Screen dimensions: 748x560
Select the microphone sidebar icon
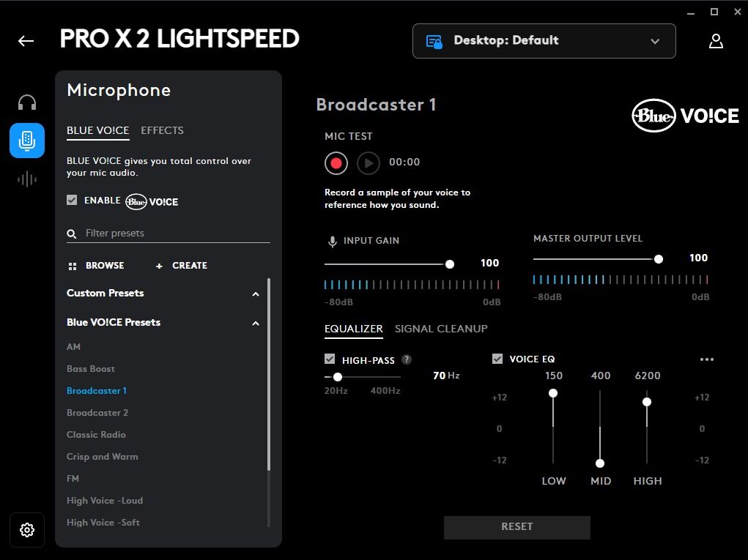tap(27, 141)
